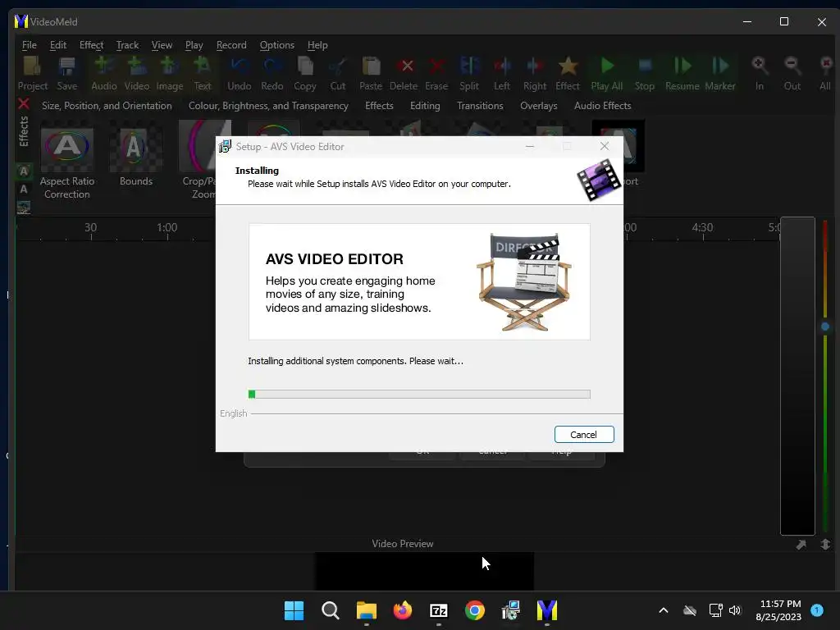The image size is (840, 630).
Task: Click the Cut toolbar icon
Action: point(337,74)
